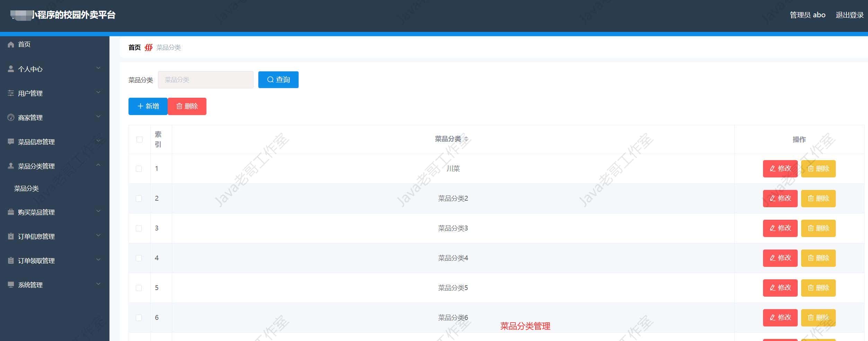Viewport: 868px width, 341px height.
Task: Expand 订单领取管理 menu with its chevron
Action: pos(98,260)
